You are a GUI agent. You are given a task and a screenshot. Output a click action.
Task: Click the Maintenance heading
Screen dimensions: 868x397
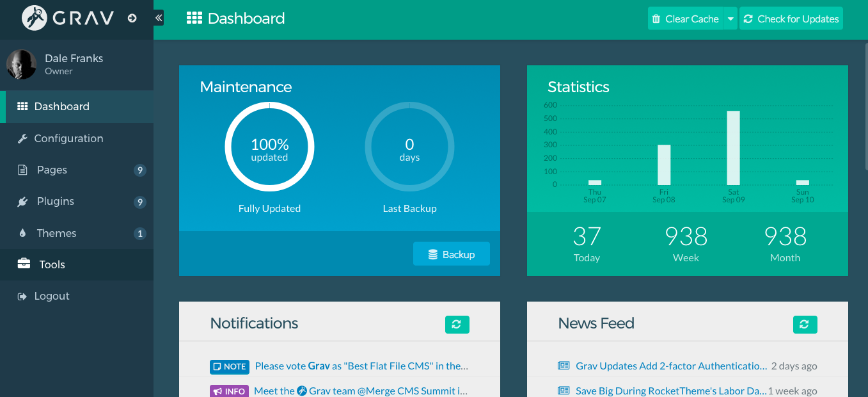pos(246,87)
